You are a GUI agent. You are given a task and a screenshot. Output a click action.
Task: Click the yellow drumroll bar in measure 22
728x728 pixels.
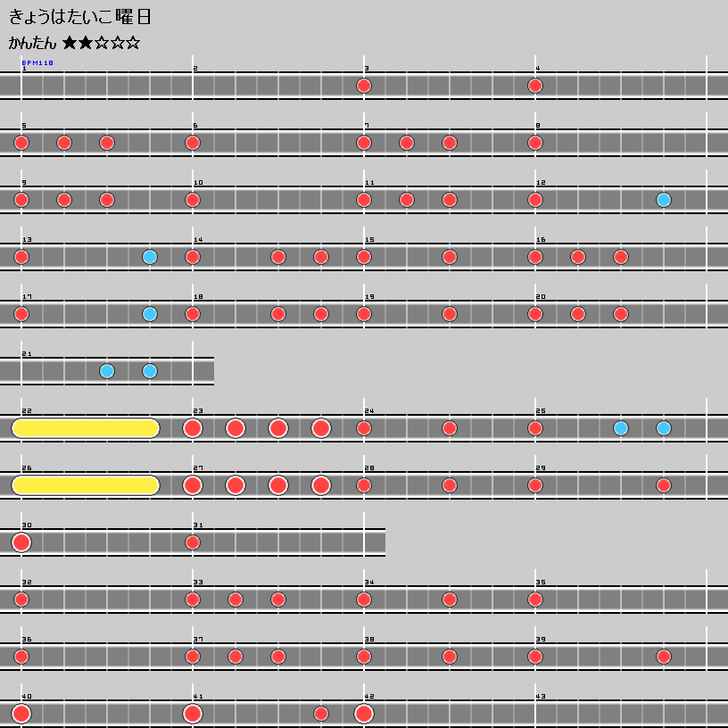click(86, 428)
